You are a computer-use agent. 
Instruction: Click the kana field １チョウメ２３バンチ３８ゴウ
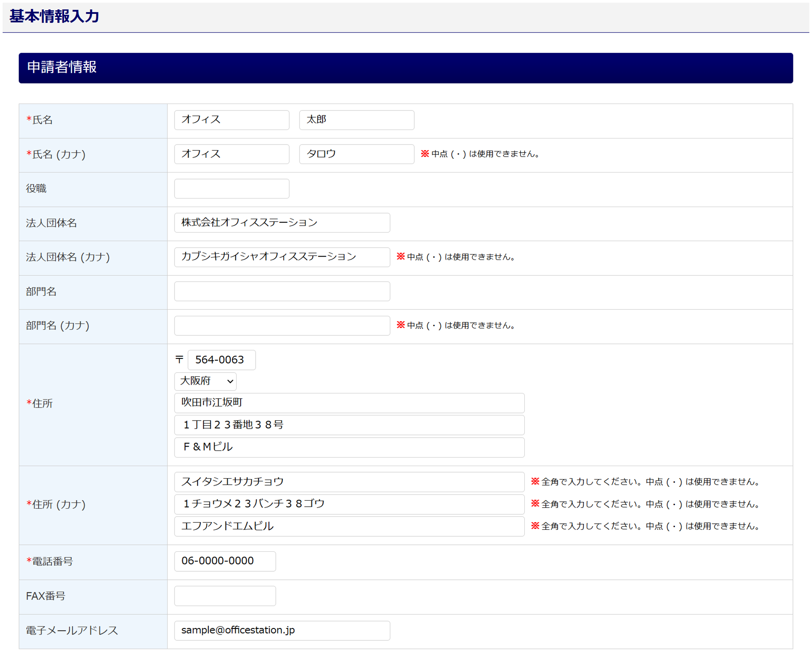tap(349, 504)
